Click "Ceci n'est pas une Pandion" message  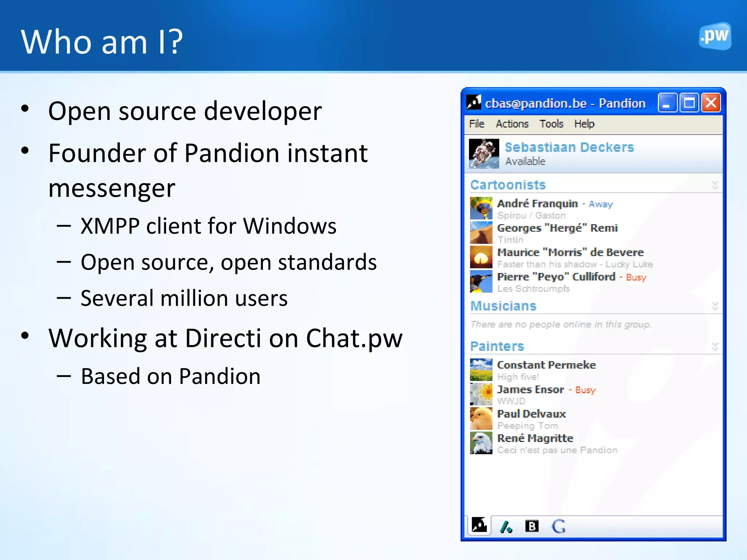click(x=557, y=450)
